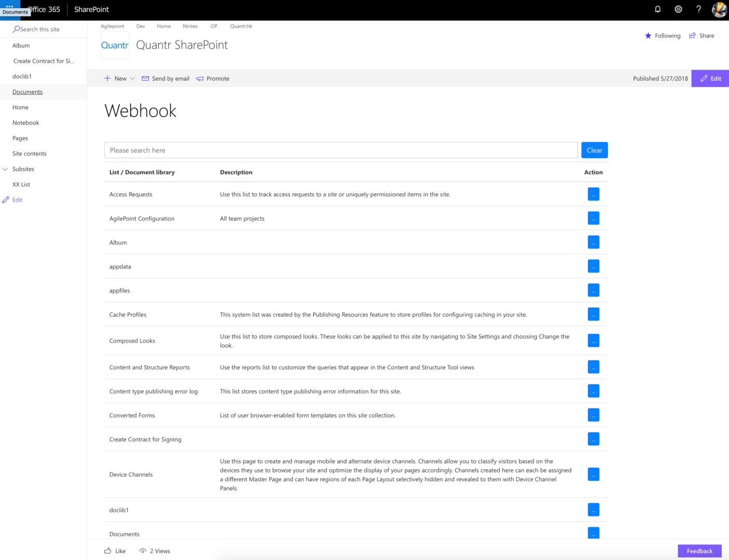Viewport: 729px width, 560px height.
Task: Open the notifications bell
Action: (x=657, y=9)
